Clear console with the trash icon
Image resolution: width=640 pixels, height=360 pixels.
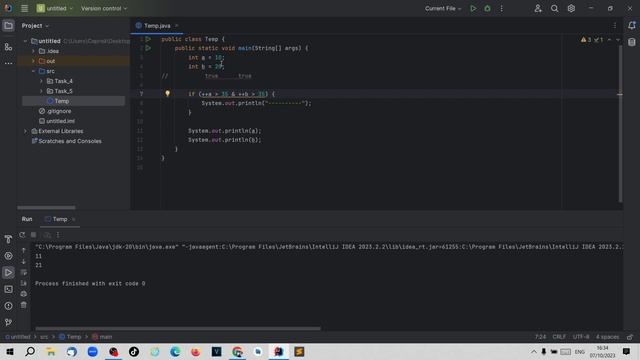coord(24,305)
